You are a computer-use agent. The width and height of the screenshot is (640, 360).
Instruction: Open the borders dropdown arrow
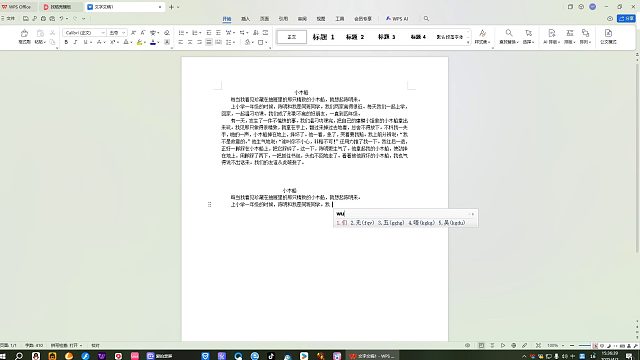point(266,42)
